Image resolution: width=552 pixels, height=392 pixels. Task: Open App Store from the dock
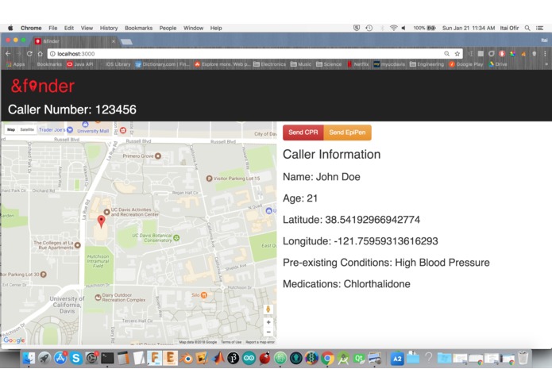tap(60, 358)
